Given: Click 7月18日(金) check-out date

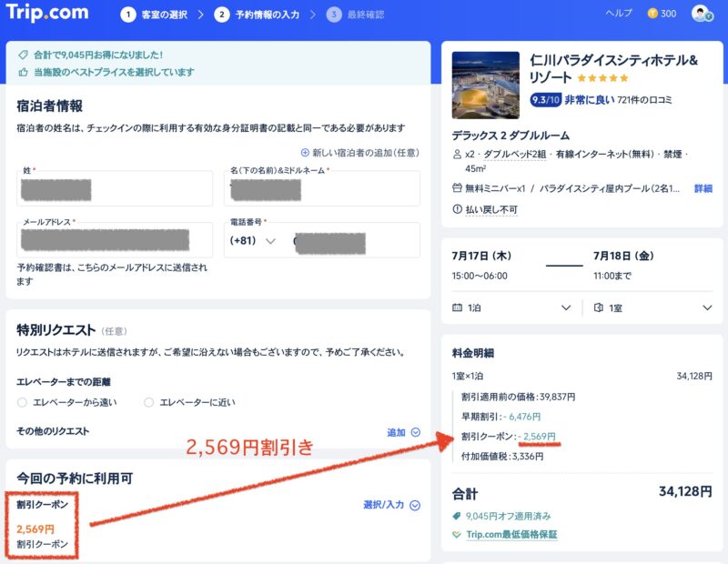Looking at the screenshot, I should coord(623,256).
